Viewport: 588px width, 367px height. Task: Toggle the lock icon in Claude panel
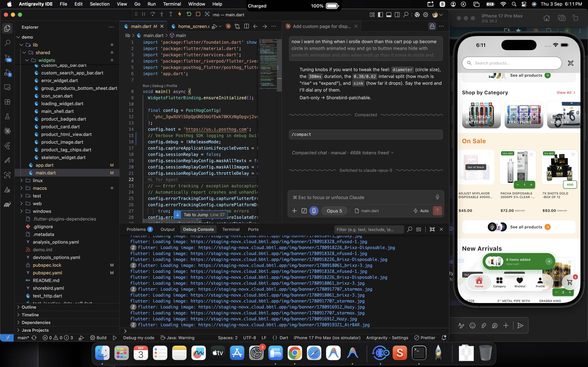432,26
